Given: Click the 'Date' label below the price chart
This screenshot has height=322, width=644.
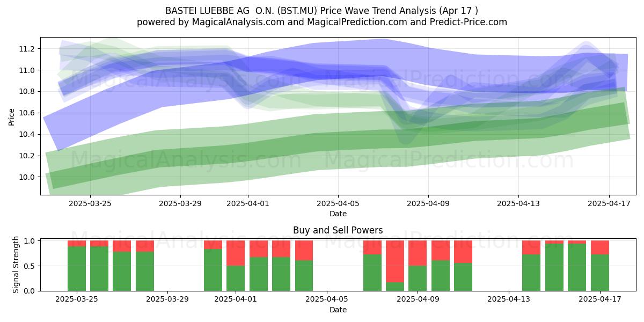Looking at the screenshot, I should click(338, 214).
